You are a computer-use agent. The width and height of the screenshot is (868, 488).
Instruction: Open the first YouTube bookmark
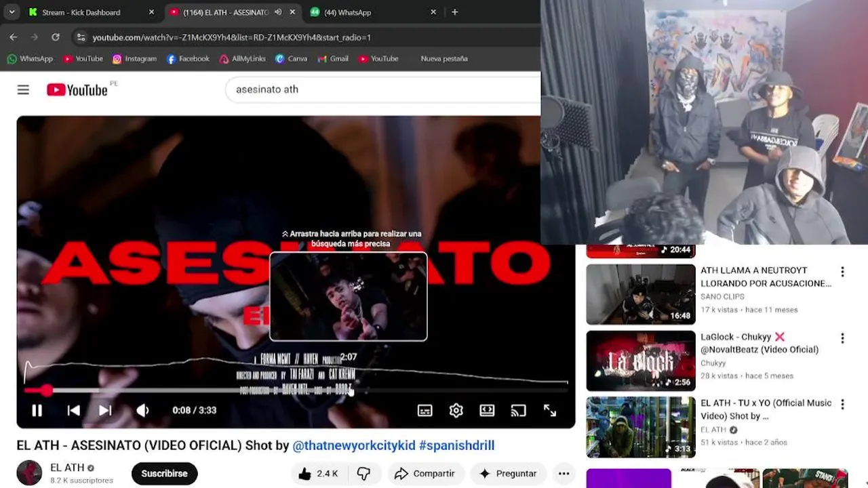pos(83,59)
